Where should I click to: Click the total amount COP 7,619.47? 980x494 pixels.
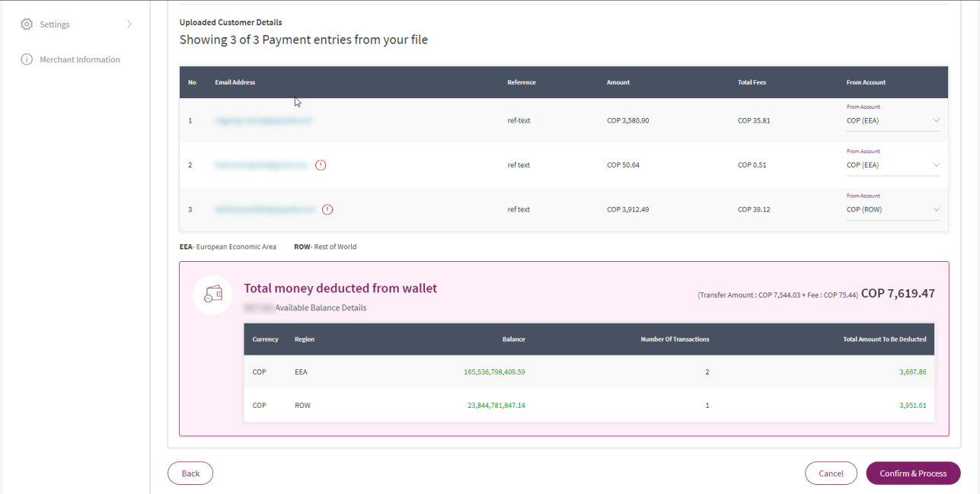pyautogui.click(x=899, y=293)
